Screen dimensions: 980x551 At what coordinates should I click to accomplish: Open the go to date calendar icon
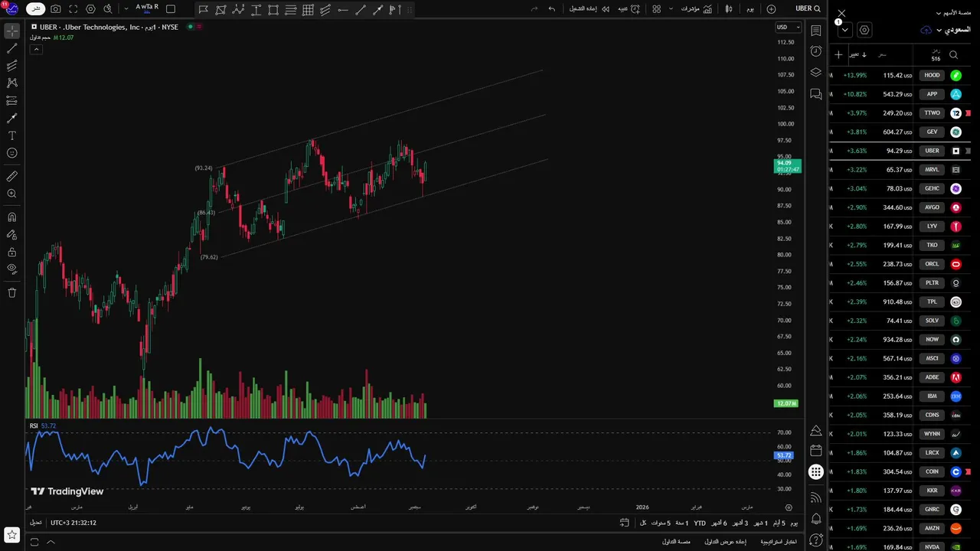click(625, 523)
